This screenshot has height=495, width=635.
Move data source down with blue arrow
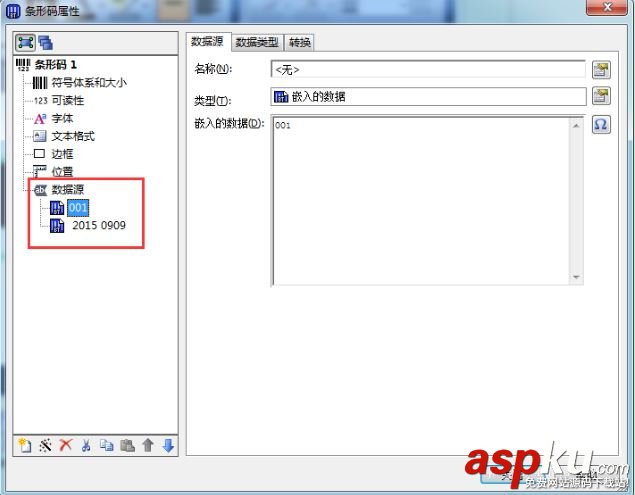tap(168, 445)
